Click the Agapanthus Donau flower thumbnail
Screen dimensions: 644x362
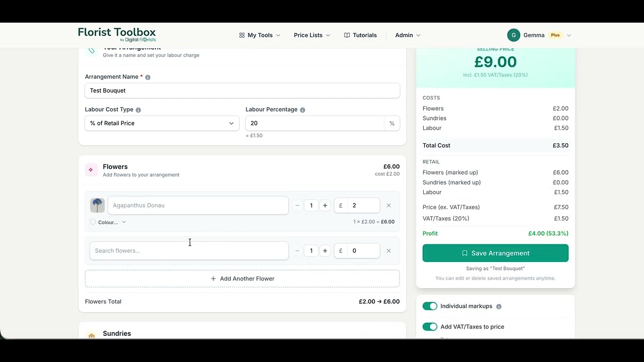[97, 205]
